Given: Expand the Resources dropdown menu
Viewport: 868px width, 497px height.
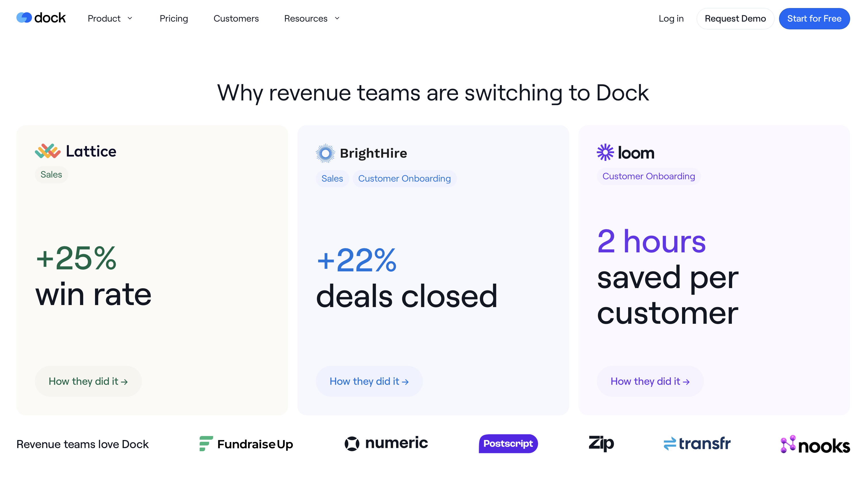Looking at the screenshot, I should pyautogui.click(x=312, y=18).
